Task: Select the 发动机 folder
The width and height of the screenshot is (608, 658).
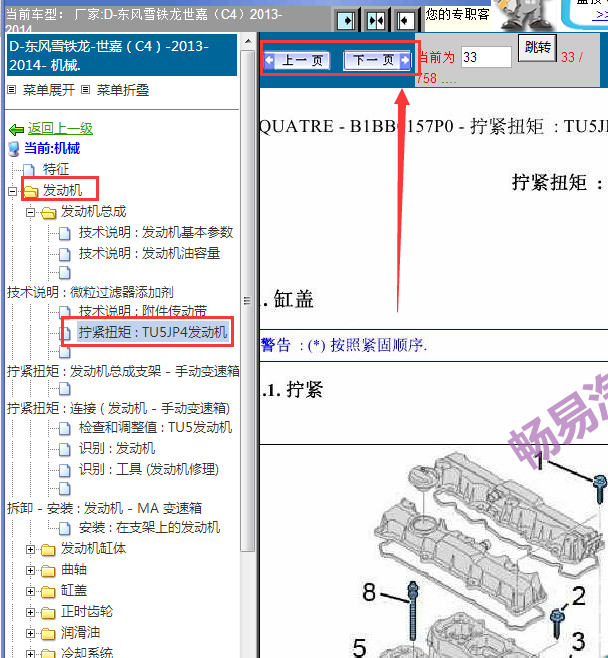Action: [x=62, y=190]
